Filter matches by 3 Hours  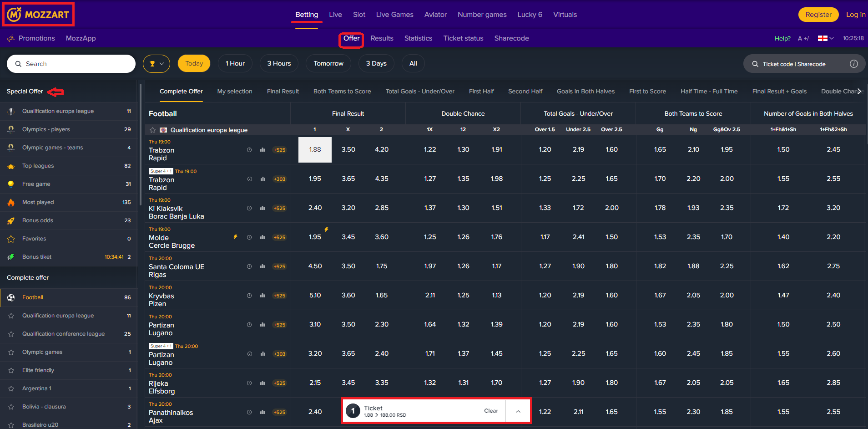(279, 64)
